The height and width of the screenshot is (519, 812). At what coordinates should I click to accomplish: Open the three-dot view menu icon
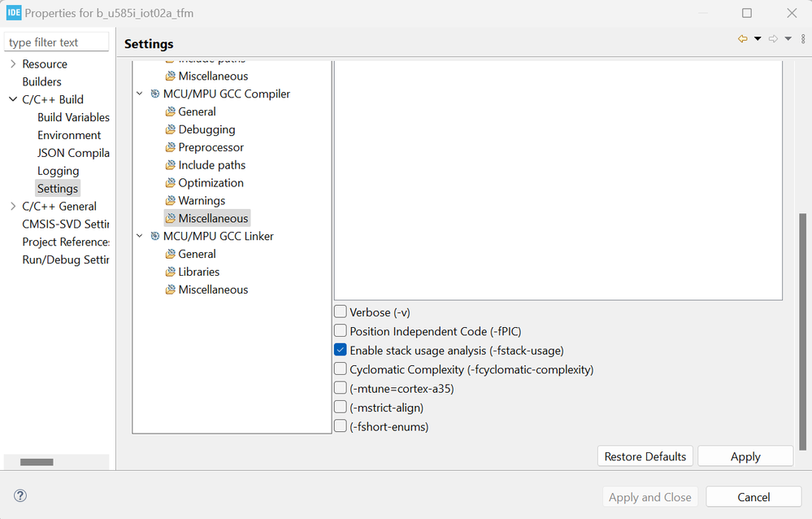803,39
